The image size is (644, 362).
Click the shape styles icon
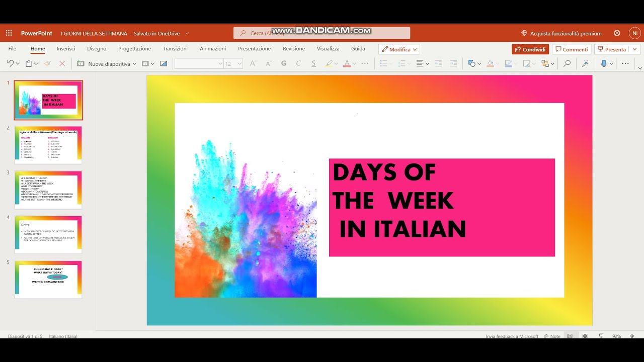[x=526, y=63]
